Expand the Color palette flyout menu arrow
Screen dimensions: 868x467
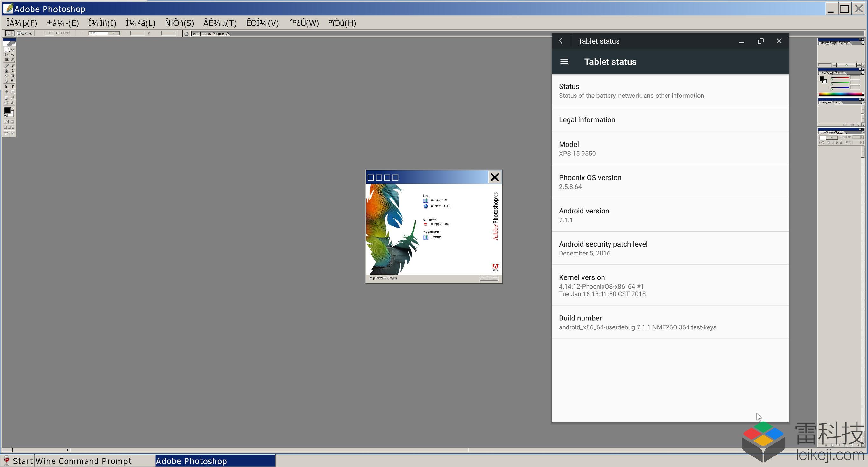[863, 73]
